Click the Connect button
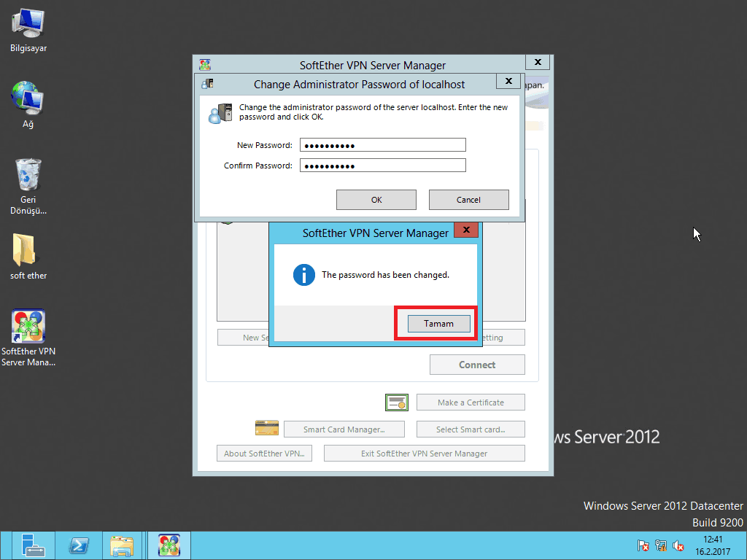747x560 pixels. pyautogui.click(x=477, y=365)
